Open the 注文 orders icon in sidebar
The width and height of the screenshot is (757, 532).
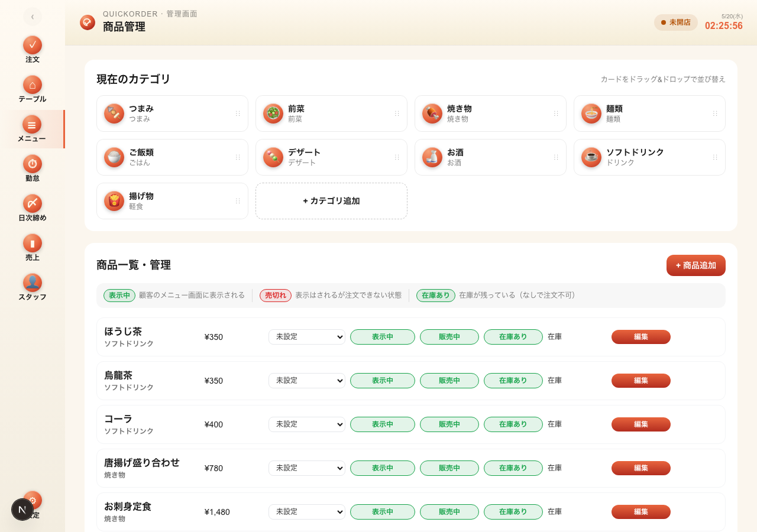[33, 45]
